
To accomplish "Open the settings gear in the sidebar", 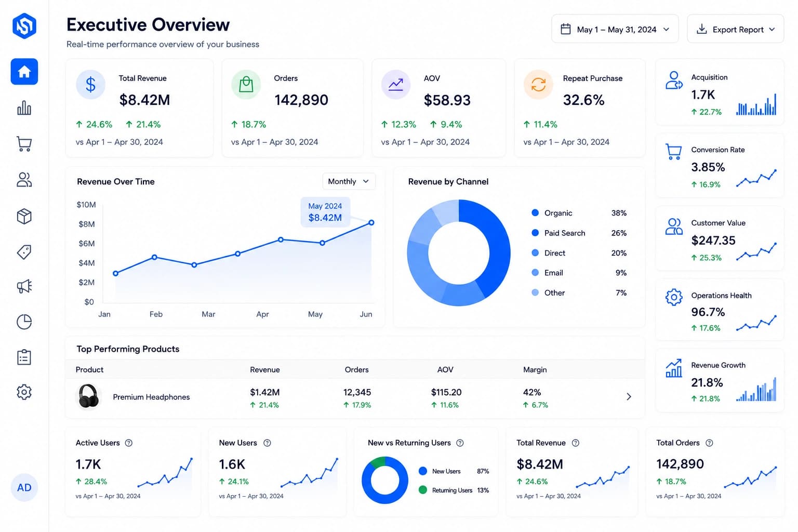I will click(x=24, y=392).
